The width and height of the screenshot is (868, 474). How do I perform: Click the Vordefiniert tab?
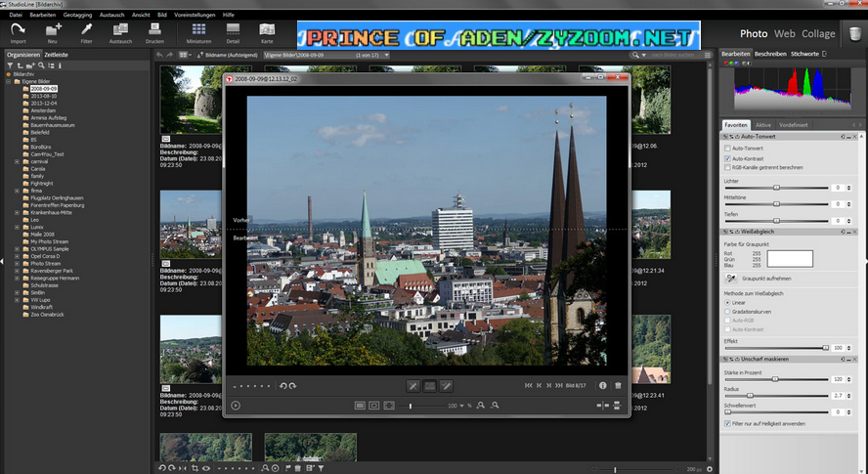[x=794, y=125]
